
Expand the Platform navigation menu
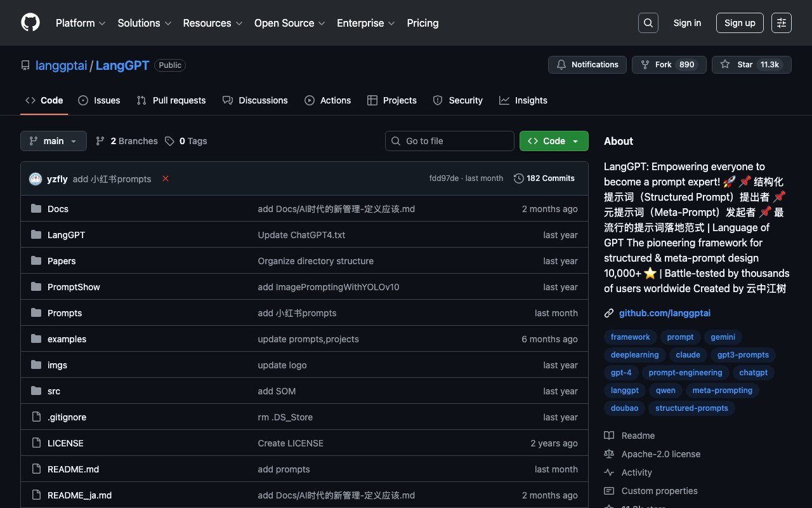click(81, 23)
